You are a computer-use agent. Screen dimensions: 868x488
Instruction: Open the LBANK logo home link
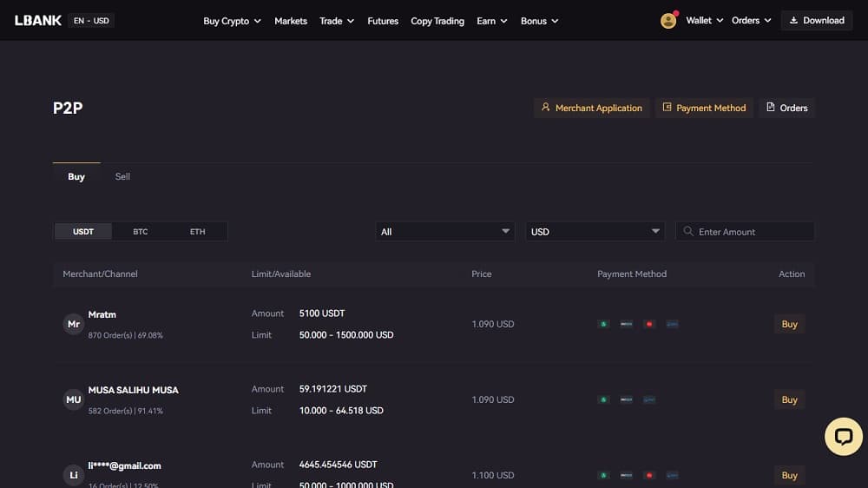(37, 21)
